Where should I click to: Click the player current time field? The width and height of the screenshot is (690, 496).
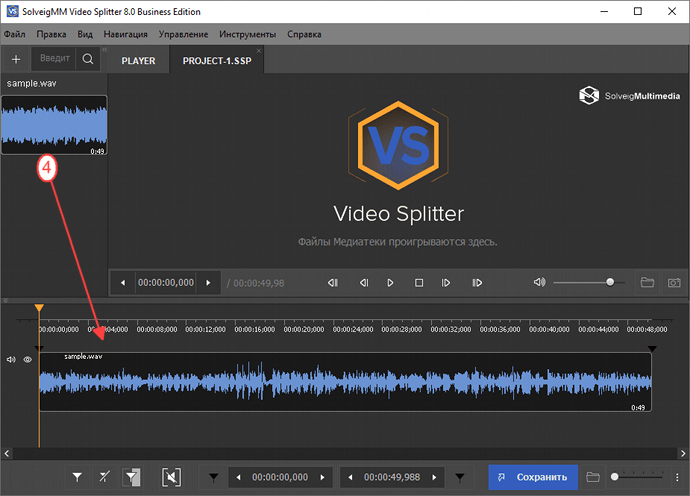[166, 283]
